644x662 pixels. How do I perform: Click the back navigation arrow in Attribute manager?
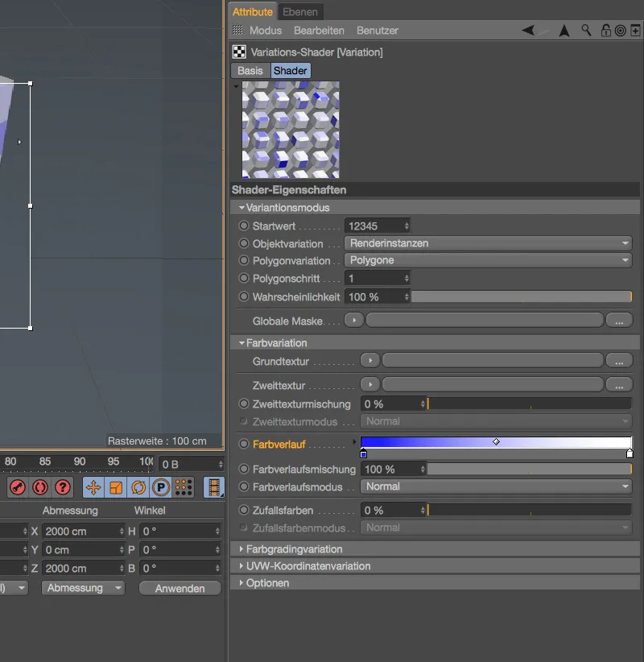tap(529, 30)
